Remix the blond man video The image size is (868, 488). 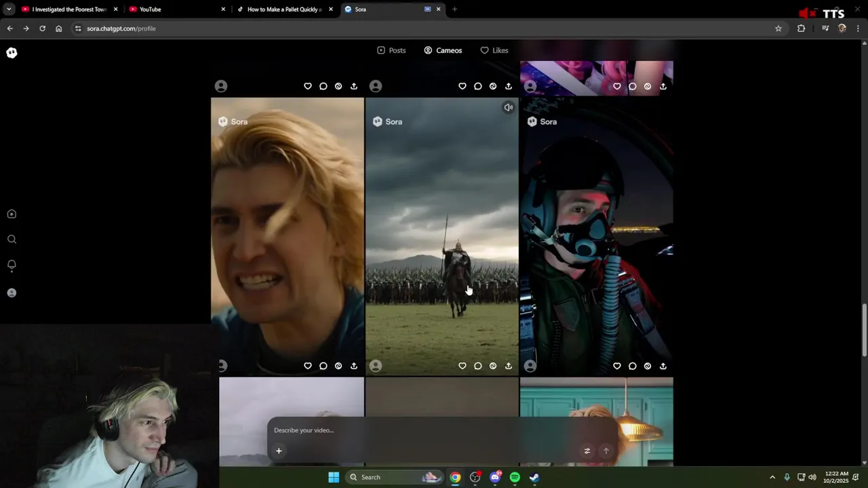[338, 366]
